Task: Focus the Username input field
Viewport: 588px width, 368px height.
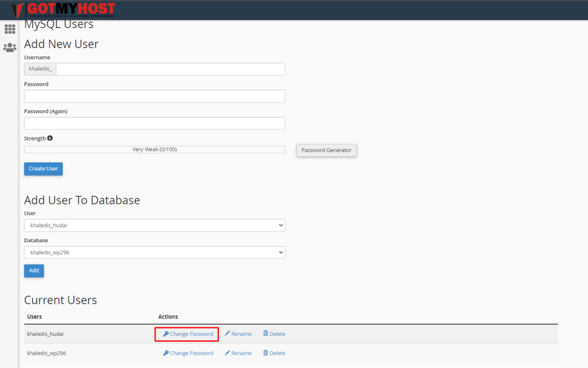Action: [170, 69]
